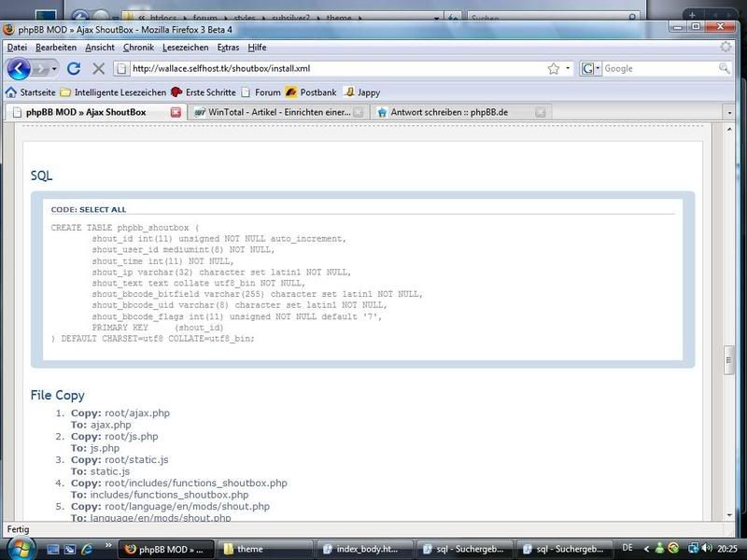747x560 pixels.
Task: Expand the quick launch overflow chevron
Action: (108, 545)
